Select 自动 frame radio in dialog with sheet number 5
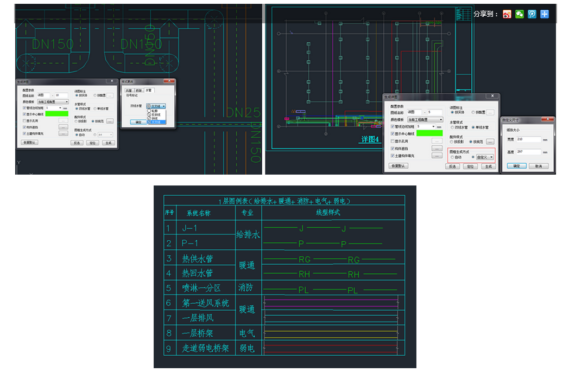The width and height of the screenshot is (588, 372). (x=452, y=157)
